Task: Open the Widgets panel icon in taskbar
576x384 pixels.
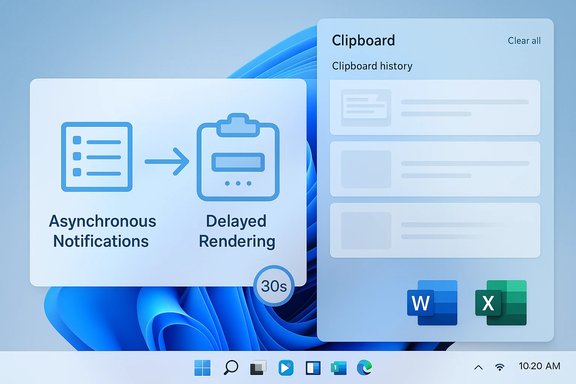Action: (x=313, y=368)
